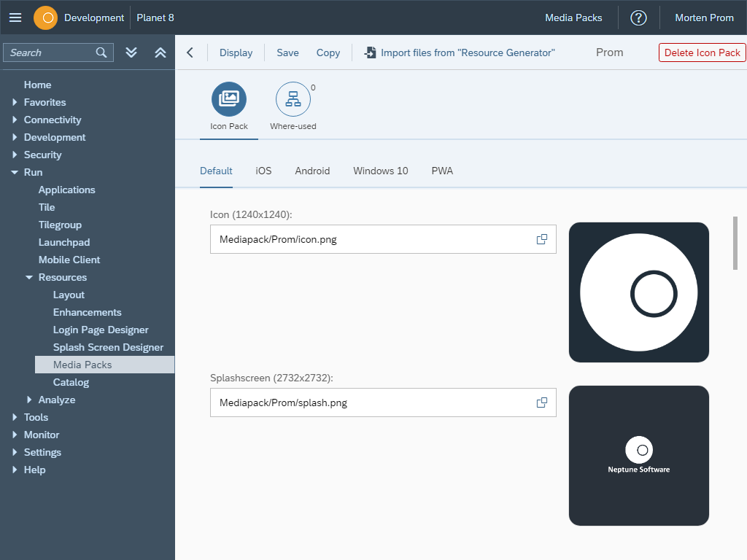Click the Delete Icon Pack button
The width and height of the screenshot is (747, 560).
click(x=702, y=52)
